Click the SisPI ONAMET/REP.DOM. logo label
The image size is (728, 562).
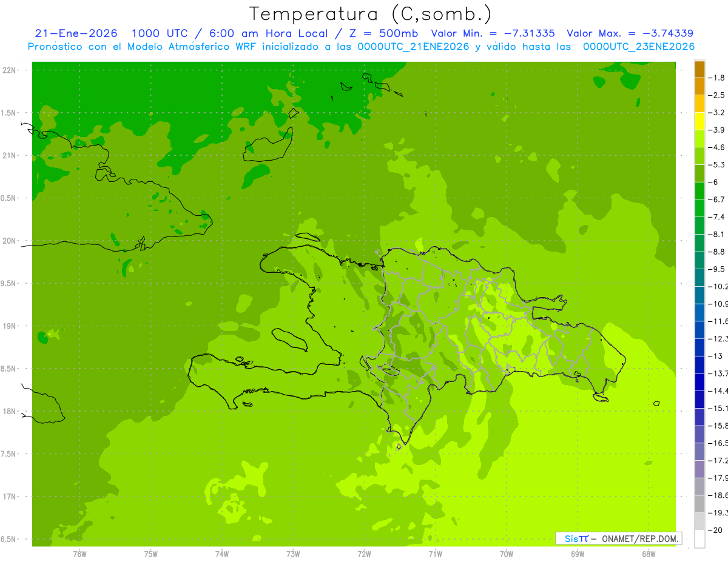618,538
